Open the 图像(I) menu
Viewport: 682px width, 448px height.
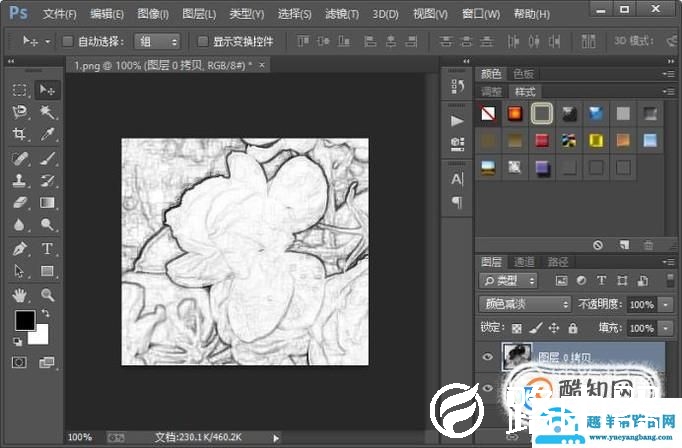point(153,14)
